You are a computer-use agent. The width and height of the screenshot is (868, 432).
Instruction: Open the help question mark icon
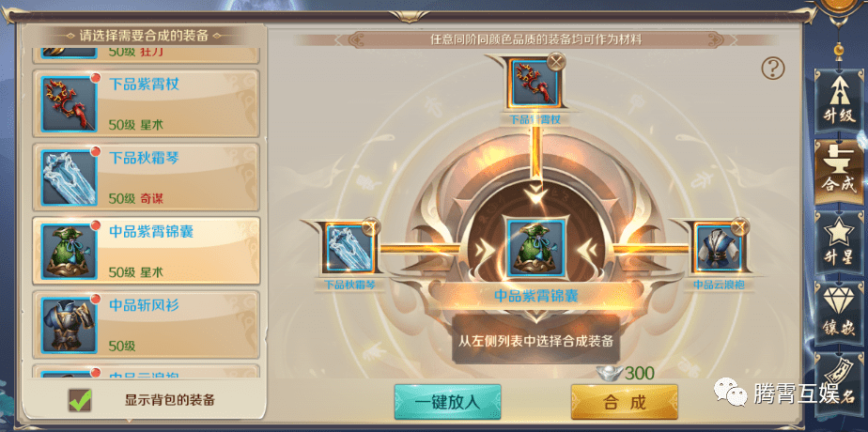click(773, 69)
